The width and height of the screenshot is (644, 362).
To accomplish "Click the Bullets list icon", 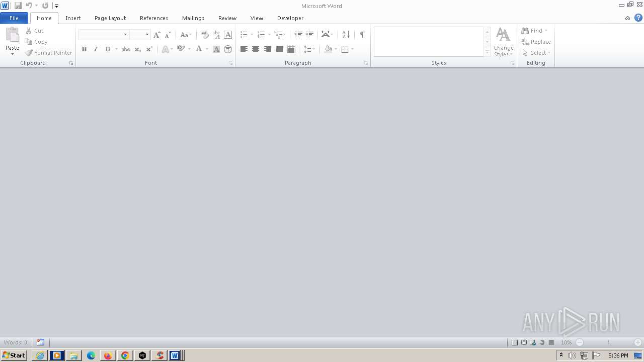I will pos(244,35).
